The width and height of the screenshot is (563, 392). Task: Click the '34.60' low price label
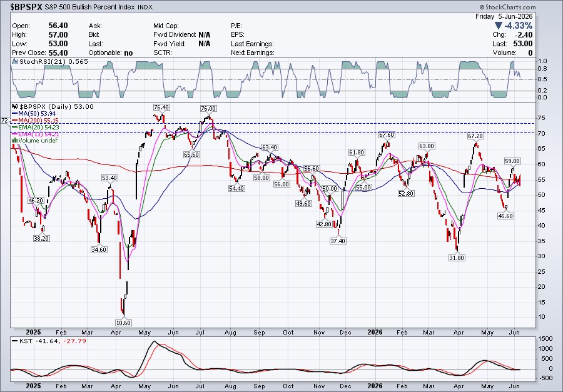coord(99,250)
